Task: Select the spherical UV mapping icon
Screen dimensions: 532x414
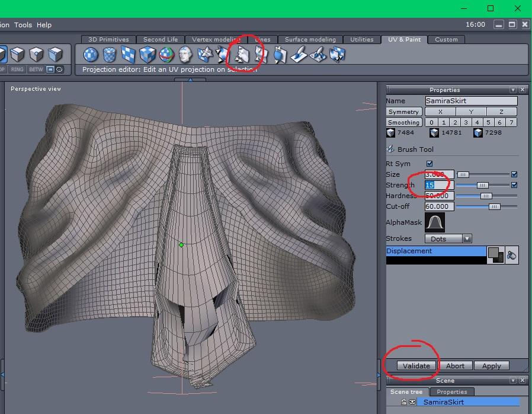Action: pyautogui.click(x=91, y=55)
